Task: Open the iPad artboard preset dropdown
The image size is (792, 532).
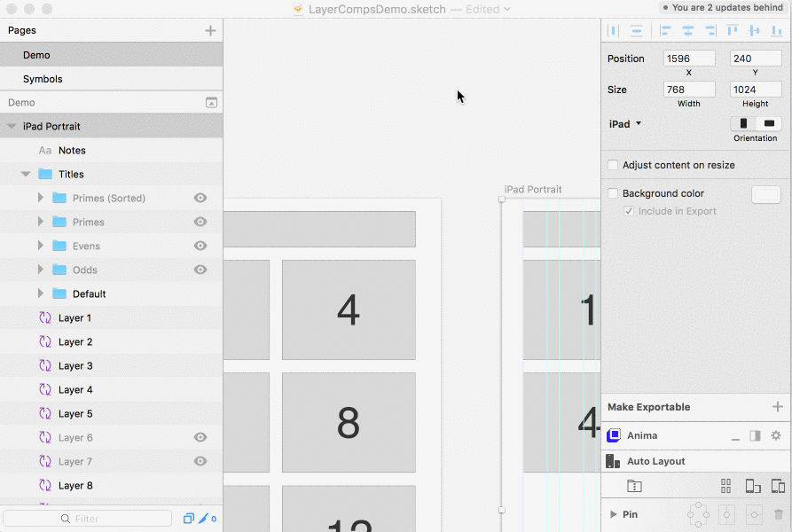Action: pyautogui.click(x=625, y=124)
